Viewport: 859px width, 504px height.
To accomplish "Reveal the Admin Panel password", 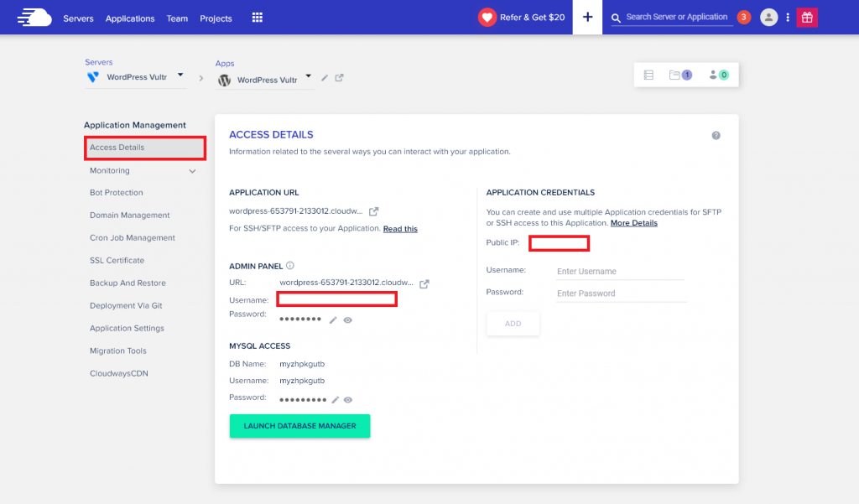I will click(348, 320).
